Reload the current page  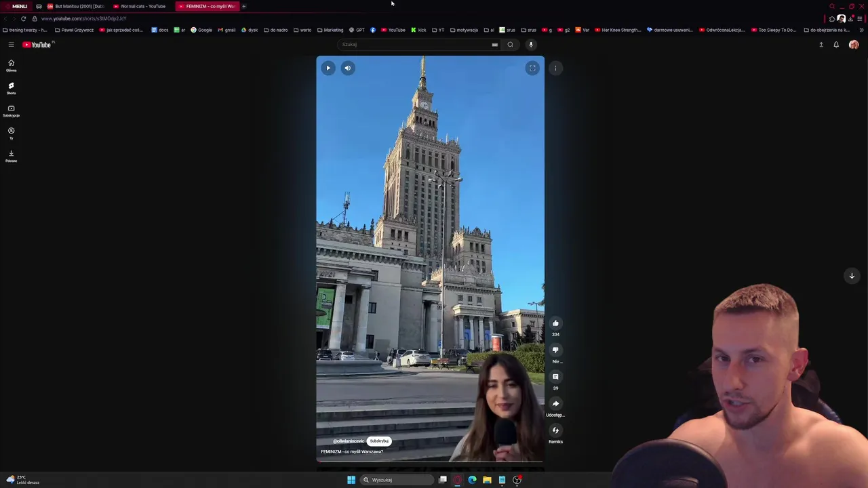click(24, 18)
